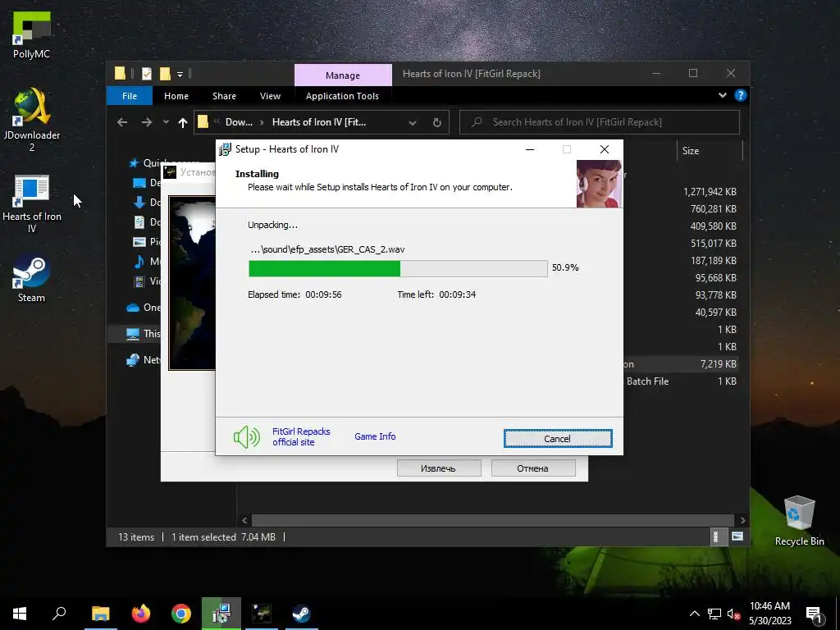Click Explorer horizontal scrollbar track

[493, 520]
